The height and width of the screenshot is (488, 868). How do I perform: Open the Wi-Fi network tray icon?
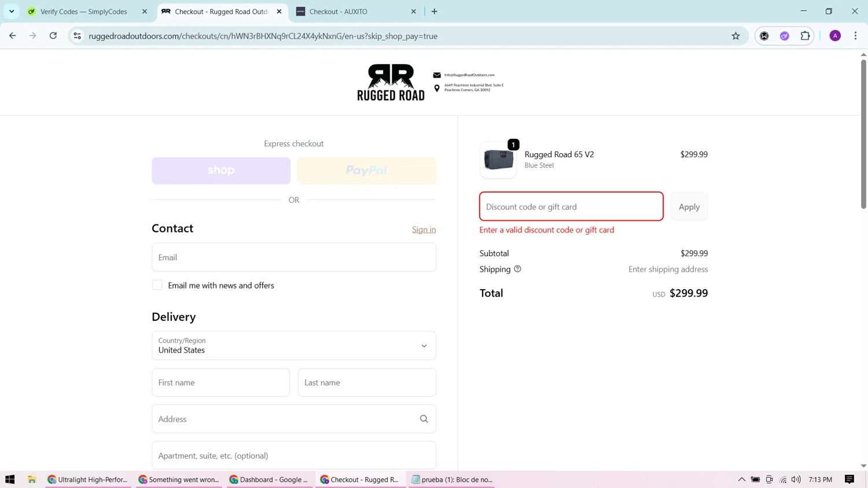coord(783,479)
